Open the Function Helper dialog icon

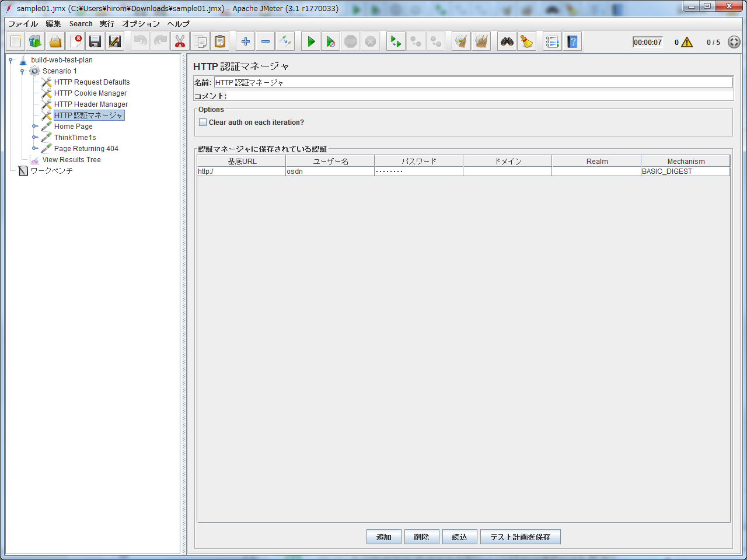[x=552, y=41]
